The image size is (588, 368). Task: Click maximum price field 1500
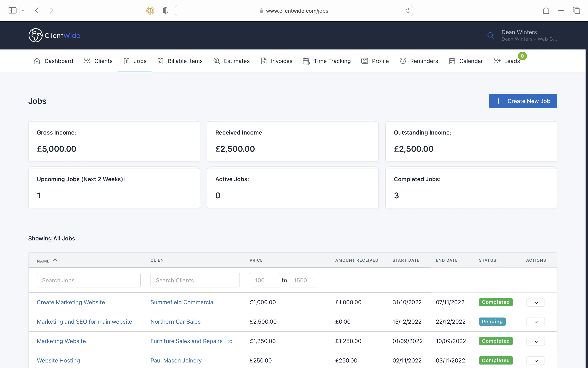(x=304, y=280)
